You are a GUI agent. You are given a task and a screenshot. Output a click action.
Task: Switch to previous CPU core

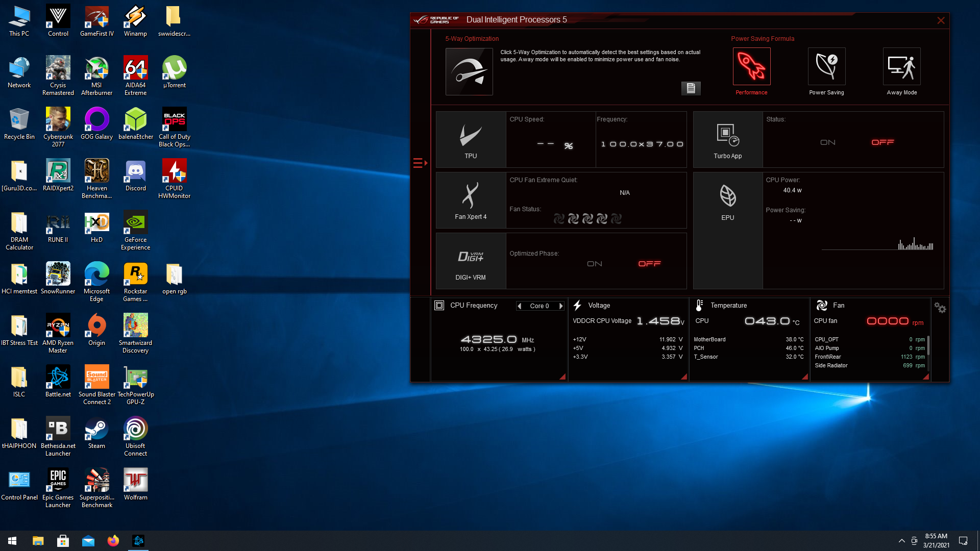point(520,306)
